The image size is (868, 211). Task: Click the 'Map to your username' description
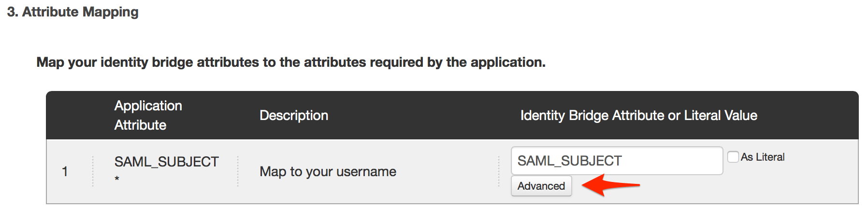tap(328, 172)
